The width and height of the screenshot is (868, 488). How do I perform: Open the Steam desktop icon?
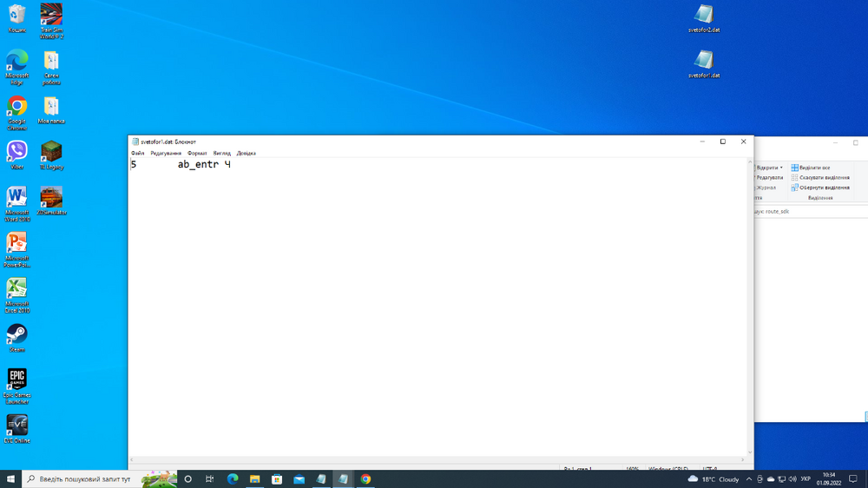[x=16, y=334]
